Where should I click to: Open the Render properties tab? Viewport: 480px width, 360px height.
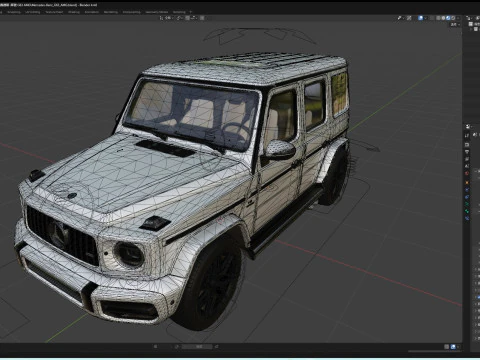pyautogui.click(x=467, y=144)
